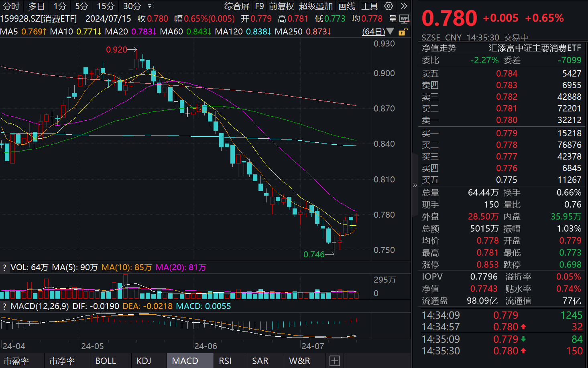The width and height of the screenshot is (588, 368).
Task: Click 涨停 limit-up price 0.853
Action: tap(487, 265)
